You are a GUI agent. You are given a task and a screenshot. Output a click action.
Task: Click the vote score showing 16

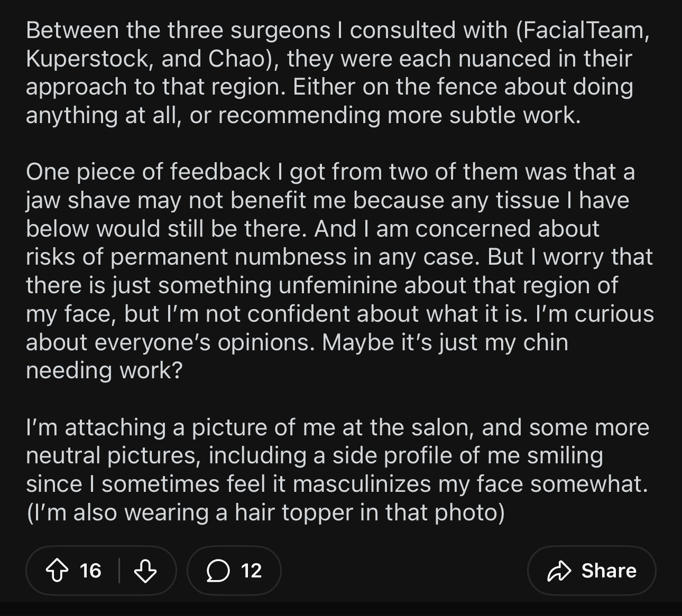coord(90,571)
